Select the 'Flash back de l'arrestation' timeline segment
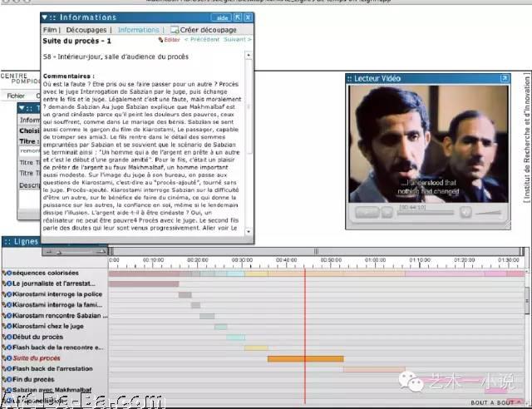Image resolution: width=532 pixels, height=409 pixels. 374,369
